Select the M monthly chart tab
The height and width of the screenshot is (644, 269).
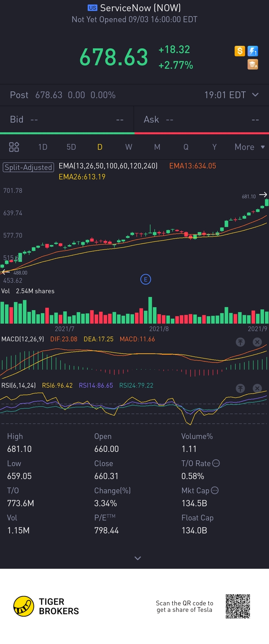157,147
